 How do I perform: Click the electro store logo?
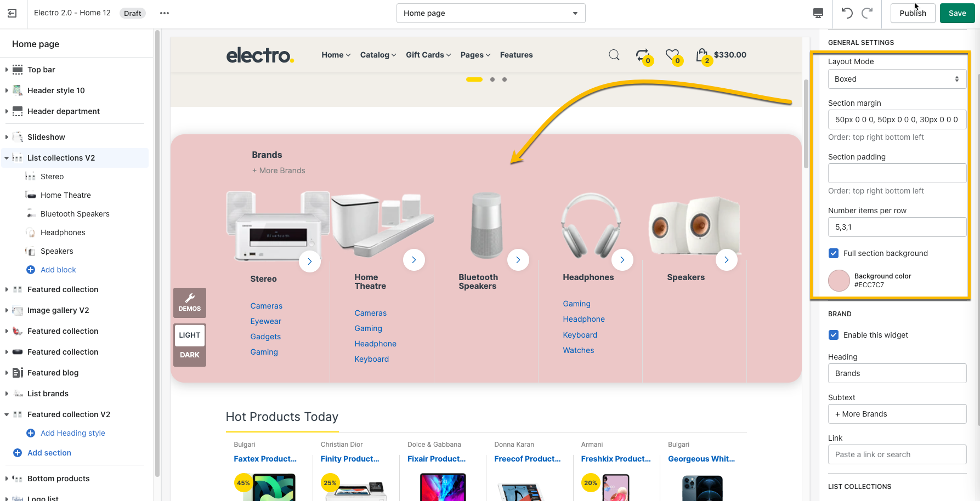[x=260, y=55]
